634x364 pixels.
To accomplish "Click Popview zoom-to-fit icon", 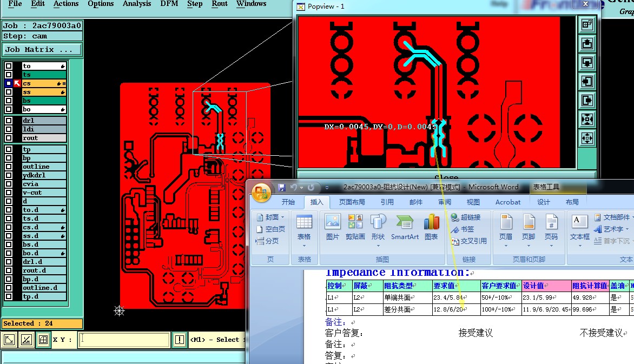I will 587,120.
